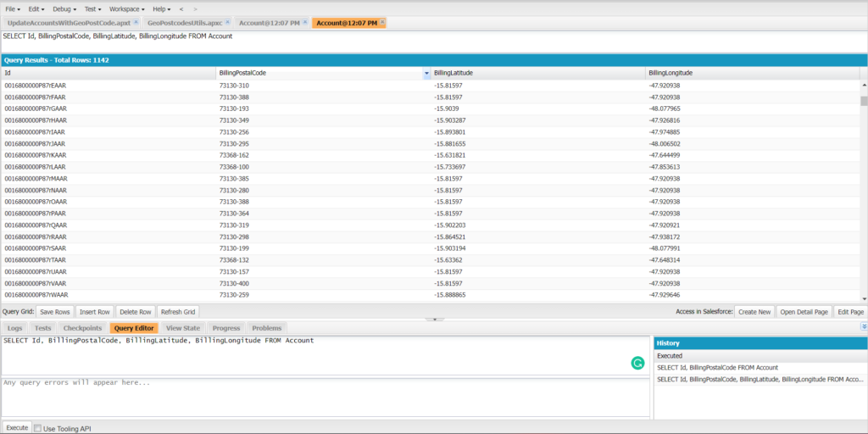
Task: Go forward with the > button
Action: (x=195, y=9)
